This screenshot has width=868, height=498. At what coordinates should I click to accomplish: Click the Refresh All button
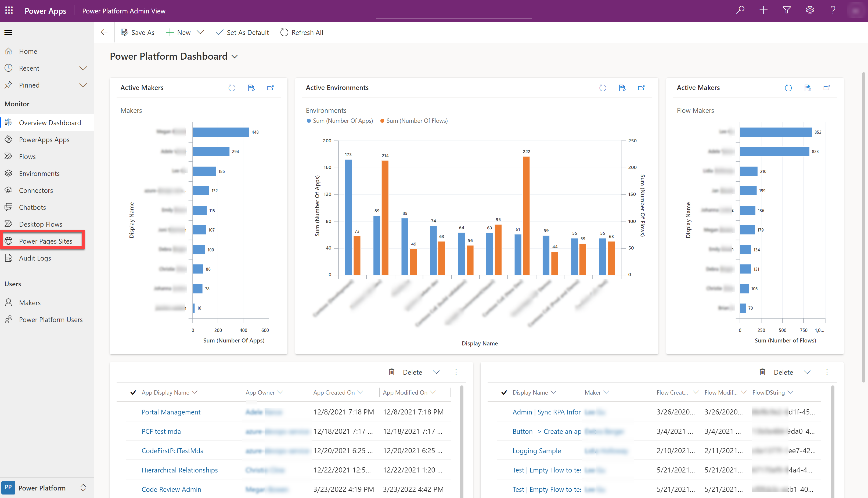pos(302,32)
